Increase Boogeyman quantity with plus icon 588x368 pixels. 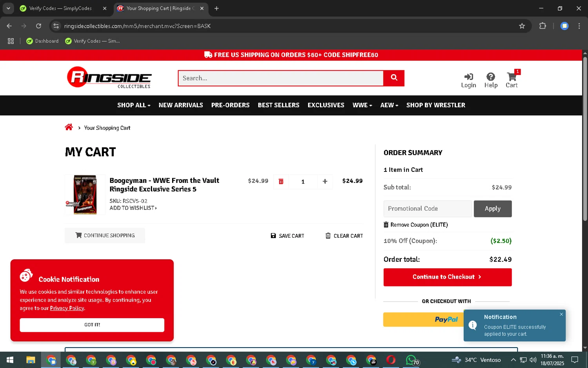(x=325, y=181)
